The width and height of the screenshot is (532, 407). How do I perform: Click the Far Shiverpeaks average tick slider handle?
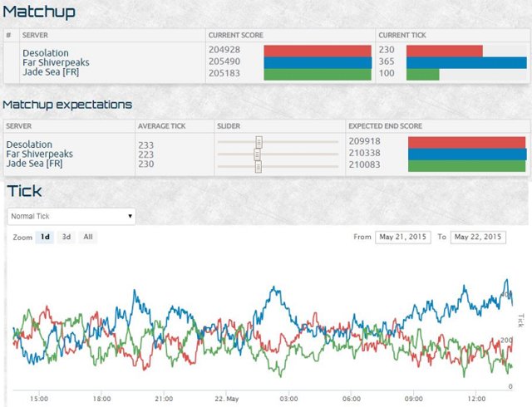point(257,154)
